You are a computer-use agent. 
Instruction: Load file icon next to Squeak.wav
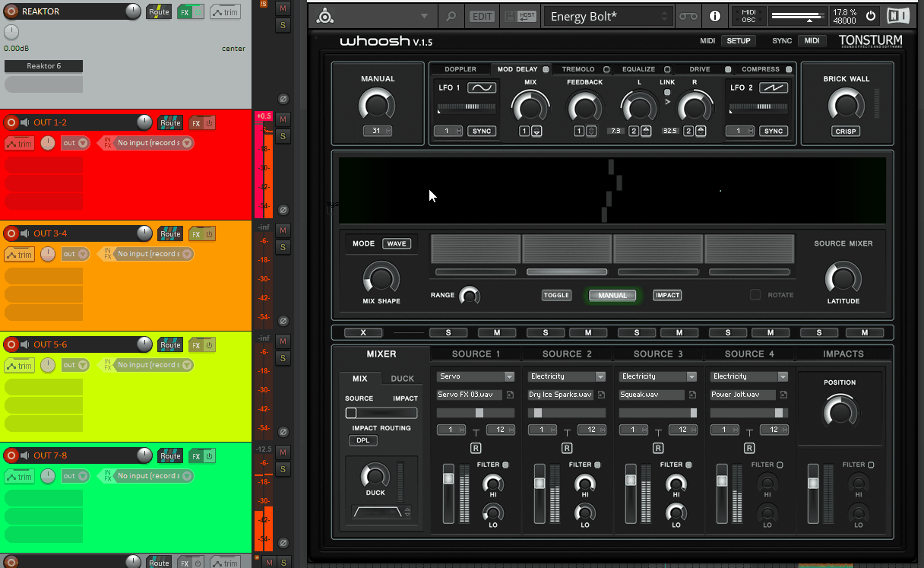click(x=692, y=395)
